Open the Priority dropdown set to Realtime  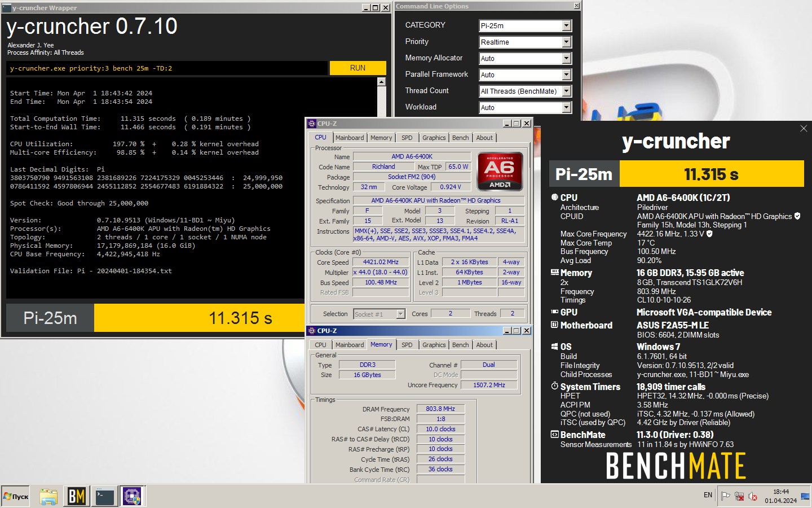tap(567, 42)
